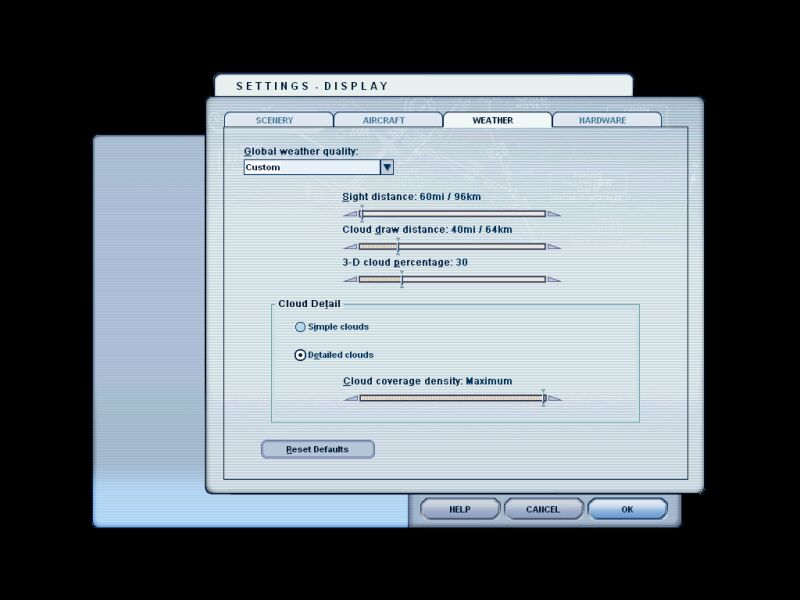Reduce Cloud coverage density with left arrow
800x600 pixels.
click(350, 399)
